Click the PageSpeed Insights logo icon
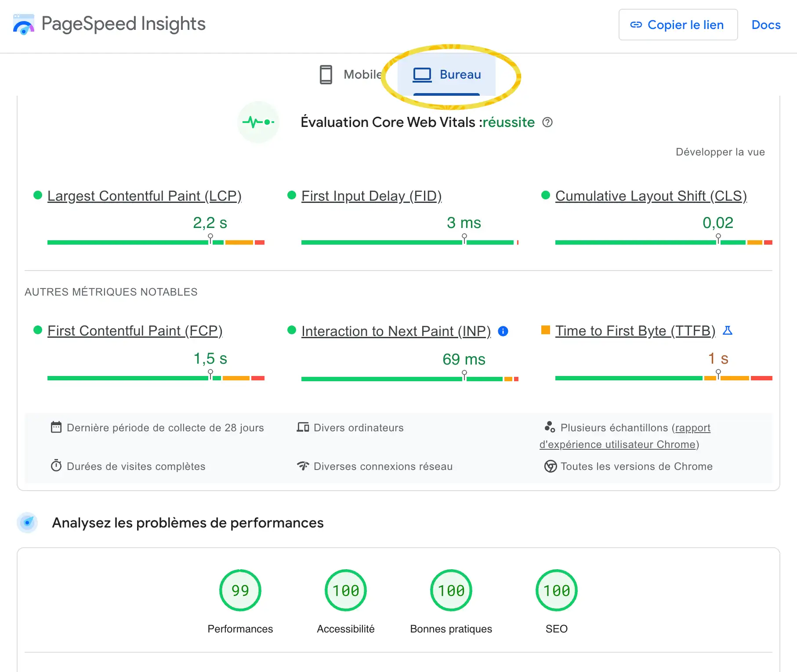The height and width of the screenshot is (672, 797). click(x=24, y=24)
